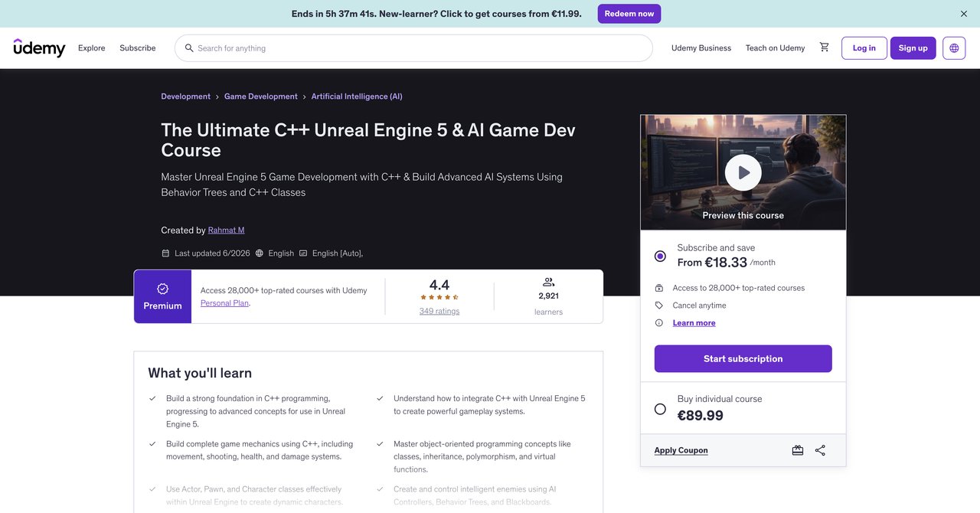Open the Personal Plan link
This screenshot has width=980, height=513.
(225, 303)
